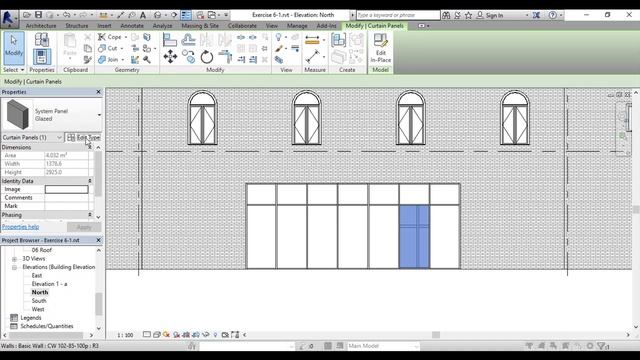Viewport: 640px width, 360px height.
Task: Select the Trim/Extend to Corner tool
Action: point(225,56)
